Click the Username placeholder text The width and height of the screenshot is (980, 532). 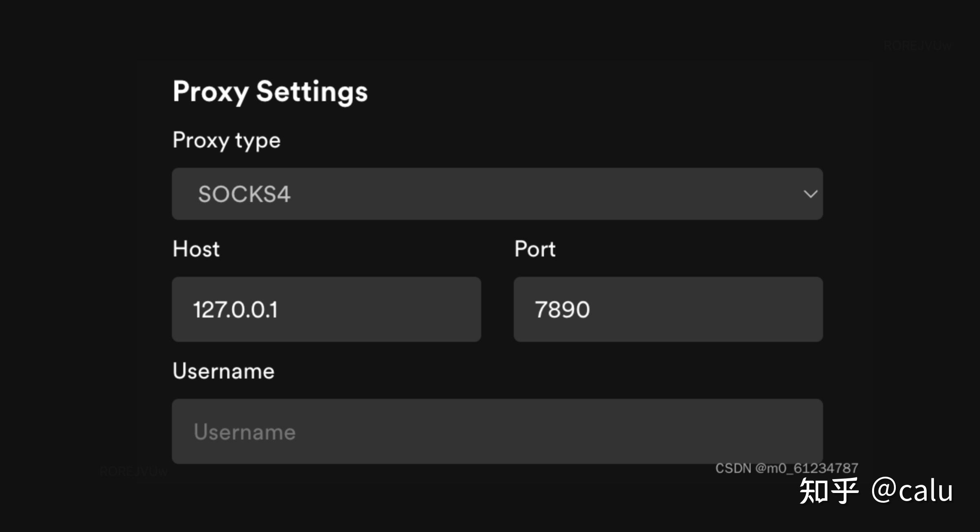tap(245, 432)
